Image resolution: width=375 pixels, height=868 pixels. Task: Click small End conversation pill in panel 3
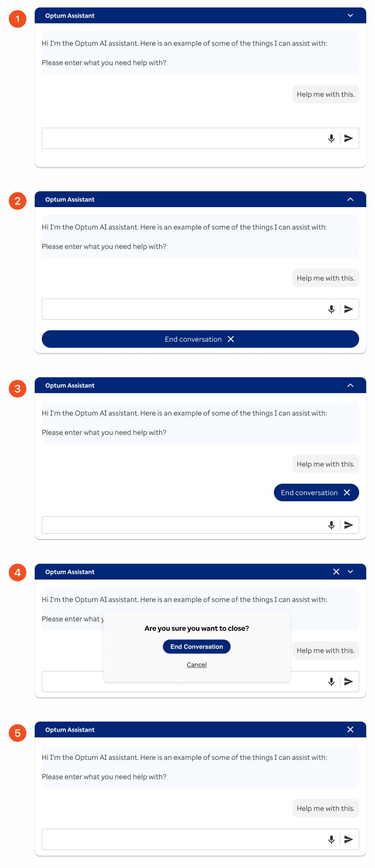click(316, 492)
